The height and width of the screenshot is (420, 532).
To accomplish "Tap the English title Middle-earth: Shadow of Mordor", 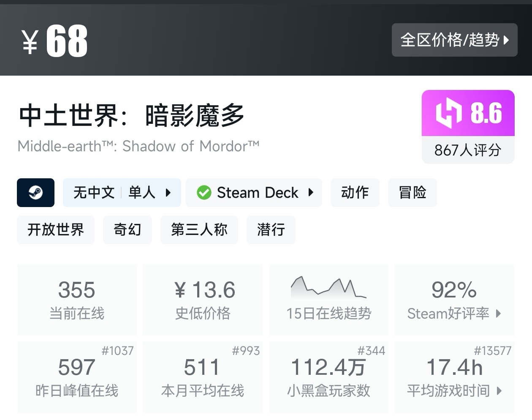I will coord(138,146).
